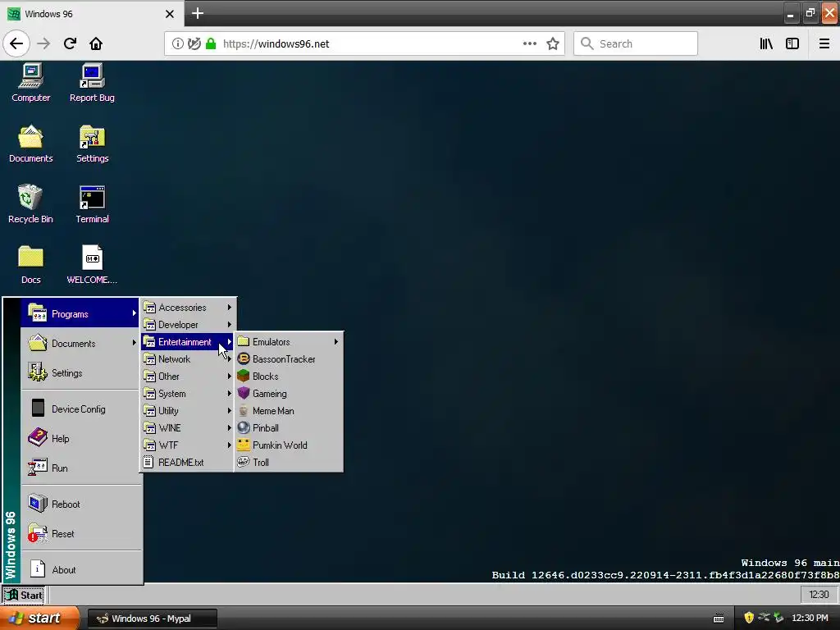Open the Recycle Bin icon
Image resolution: width=840 pixels, height=630 pixels.
click(30, 204)
